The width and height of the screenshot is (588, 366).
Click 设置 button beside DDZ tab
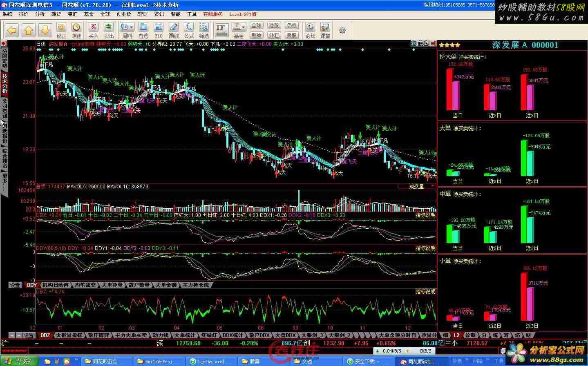tap(29, 335)
